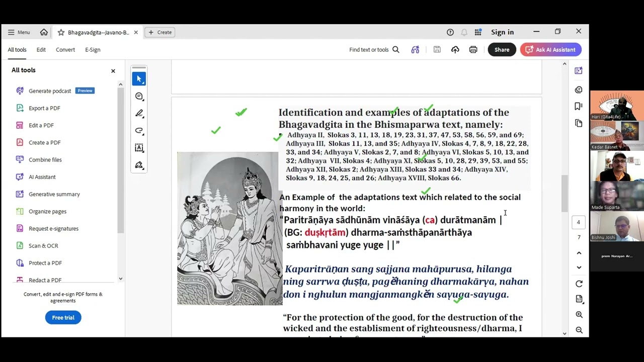The width and height of the screenshot is (644, 362).
Task: Select the highlighter pen tool
Action: [139, 113]
